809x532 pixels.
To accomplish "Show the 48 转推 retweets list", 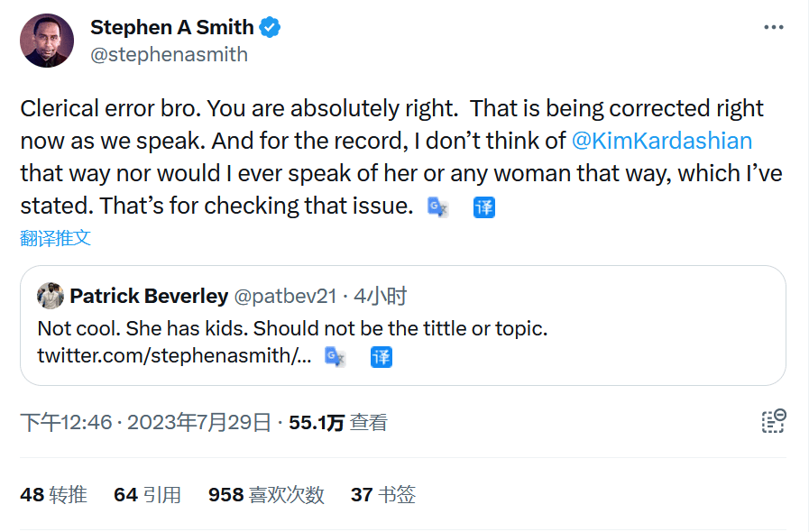I will tap(53, 494).
